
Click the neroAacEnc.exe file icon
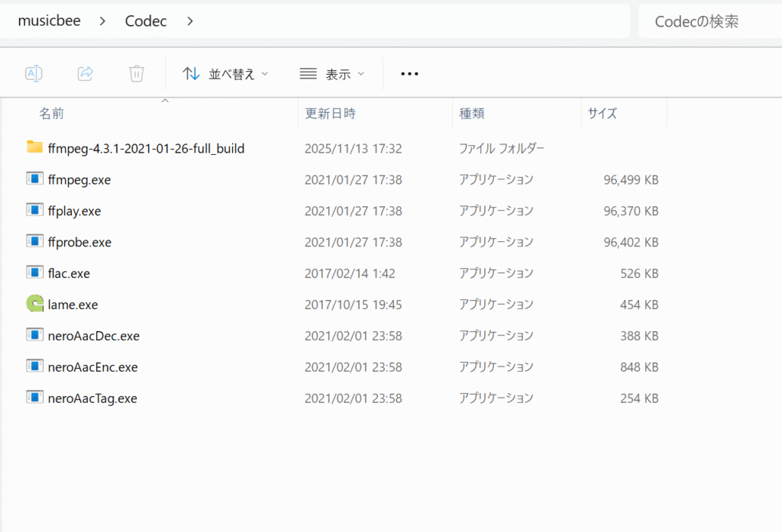(x=34, y=366)
